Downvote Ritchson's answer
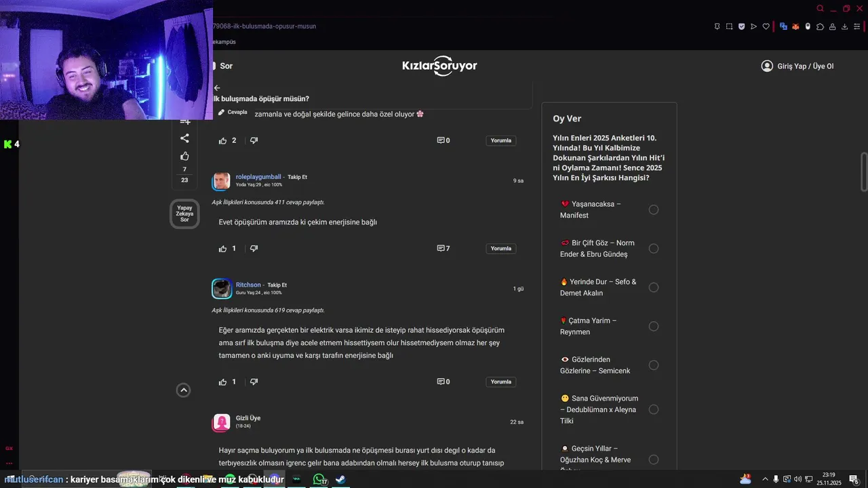 click(254, 382)
